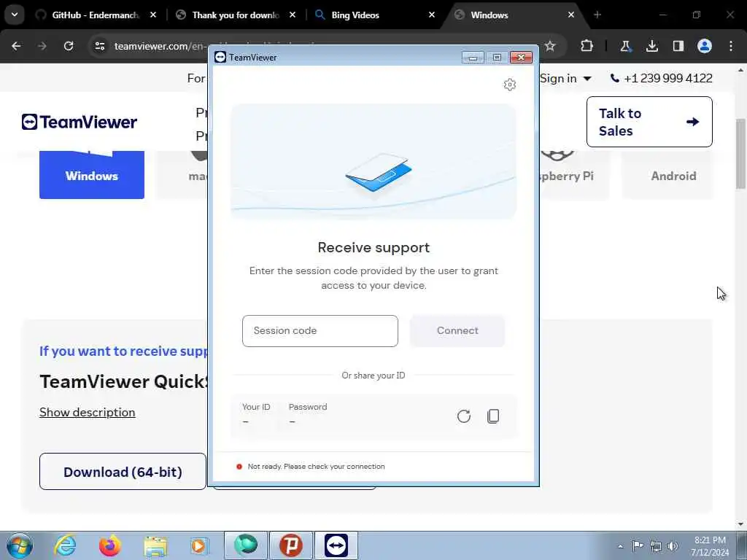
Task: Click the 'Not ready. Please check your connection' status
Action: [x=316, y=467]
